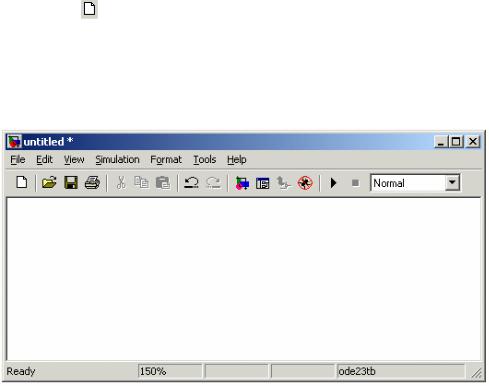Print the model with the printer icon
This screenshot has height=386, width=489.
click(92, 183)
